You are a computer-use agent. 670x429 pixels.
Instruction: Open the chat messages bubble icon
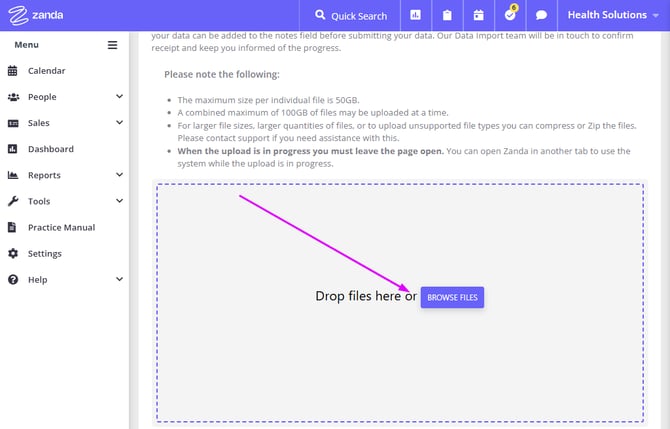pyautogui.click(x=541, y=15)
